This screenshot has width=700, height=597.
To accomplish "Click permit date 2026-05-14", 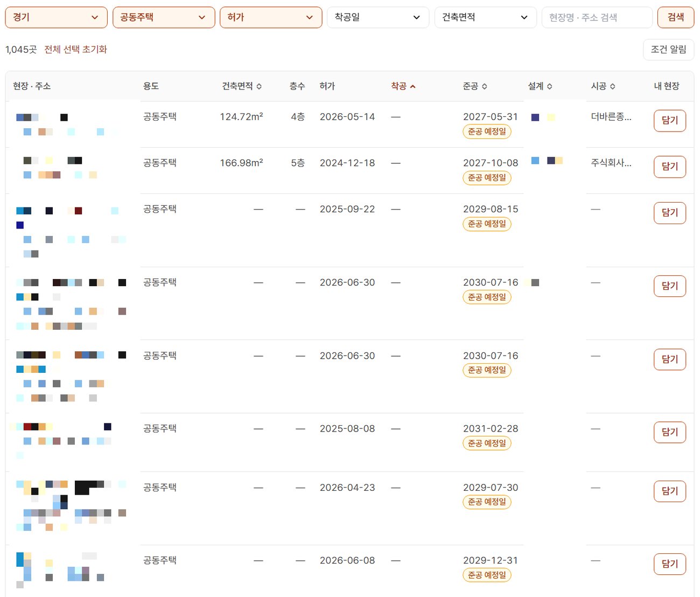I will click(347, 116).
